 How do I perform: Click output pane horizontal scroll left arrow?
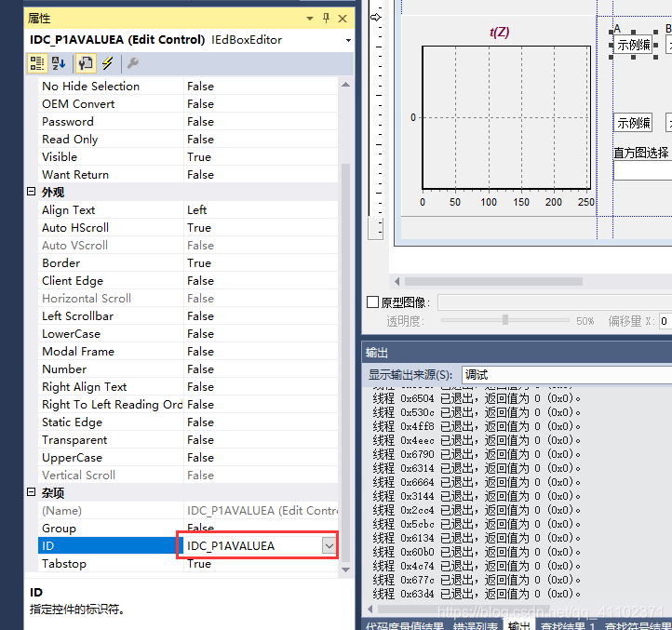point(370,609)
